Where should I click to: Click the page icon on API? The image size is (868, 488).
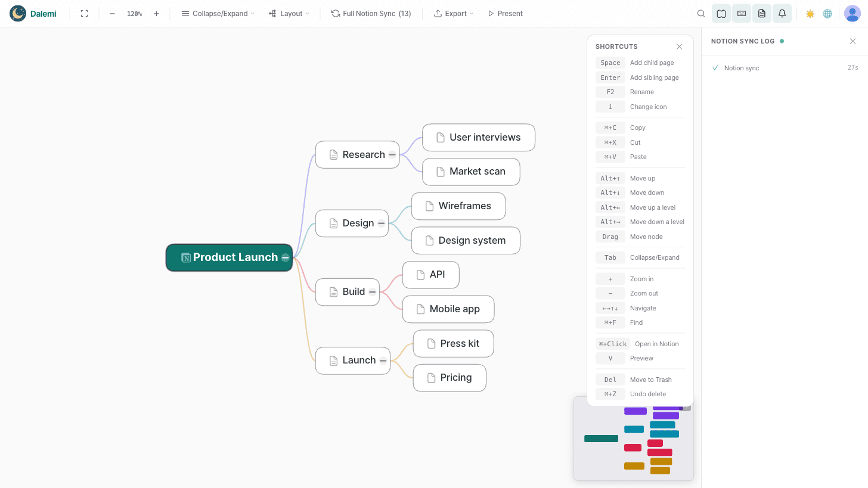pyautogui.click(x=420, y=274)
